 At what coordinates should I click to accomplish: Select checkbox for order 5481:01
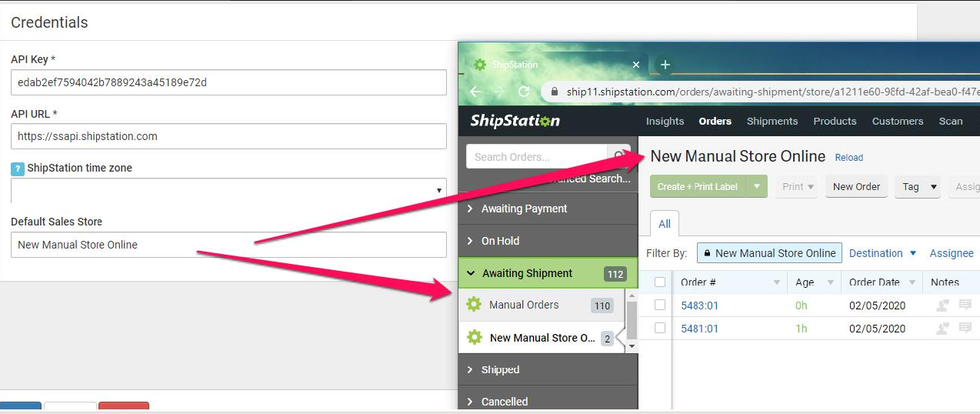[x=660, y=329]
